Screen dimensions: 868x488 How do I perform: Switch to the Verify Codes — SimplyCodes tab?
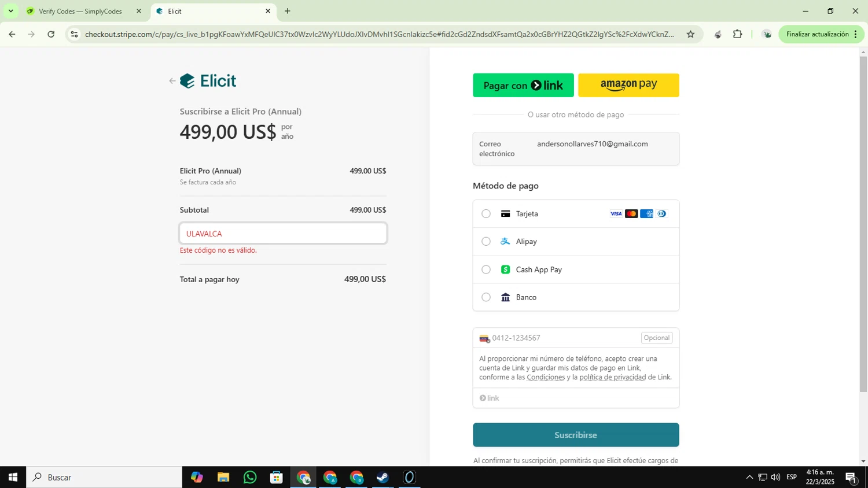[80, 11]
